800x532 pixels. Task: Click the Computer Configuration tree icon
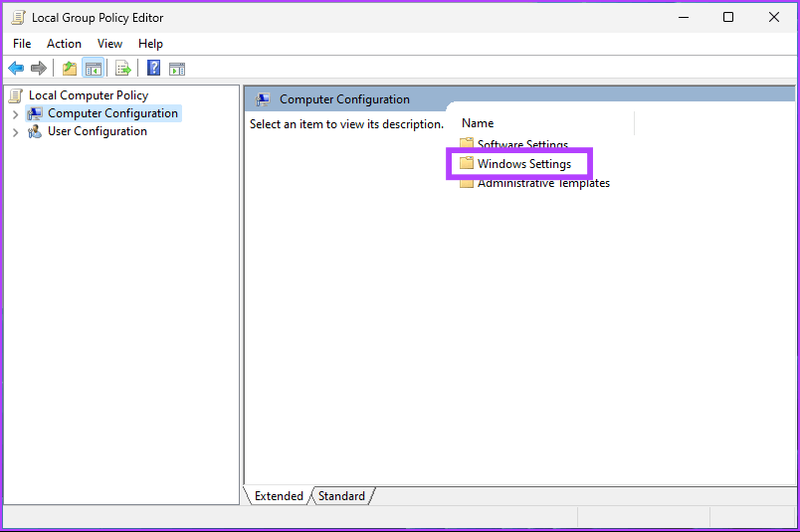click(x=35, y=113)
